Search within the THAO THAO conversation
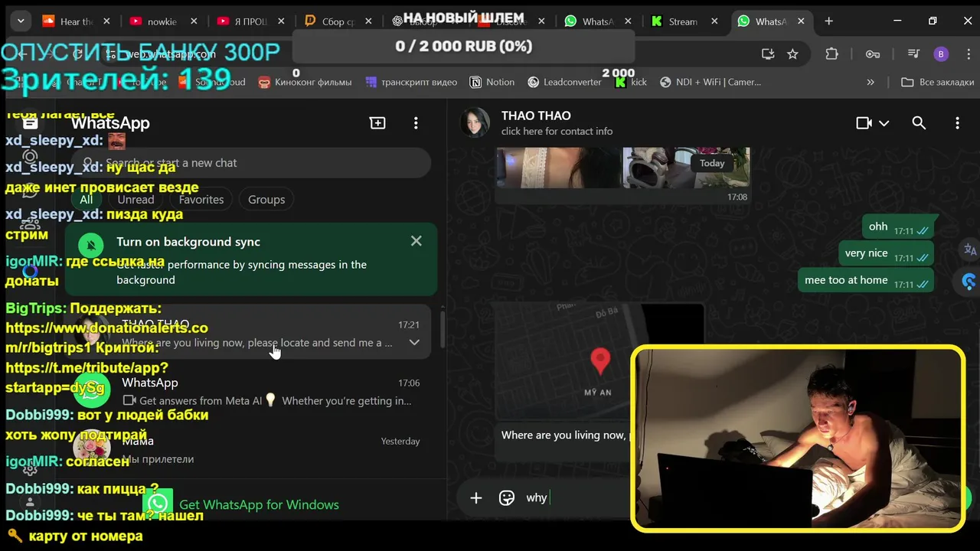The image size is (980, 551). [x=919, y=122]
